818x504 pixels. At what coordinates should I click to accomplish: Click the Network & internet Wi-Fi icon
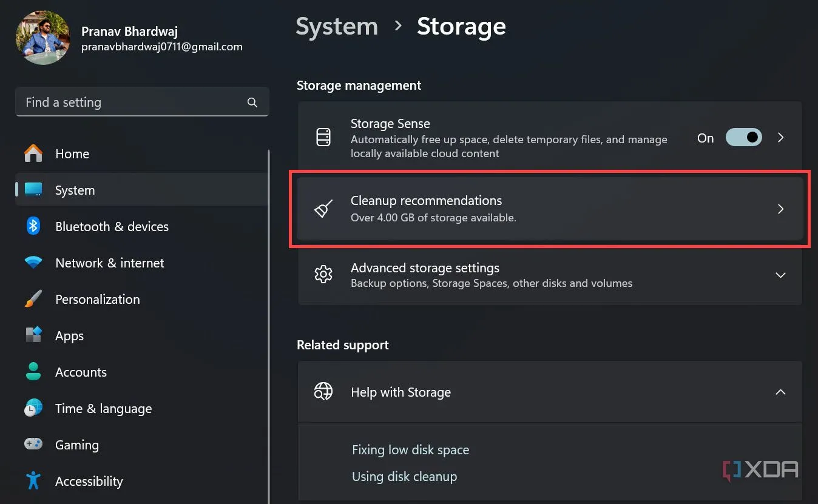pyautogui.click(x=33, y=263)
